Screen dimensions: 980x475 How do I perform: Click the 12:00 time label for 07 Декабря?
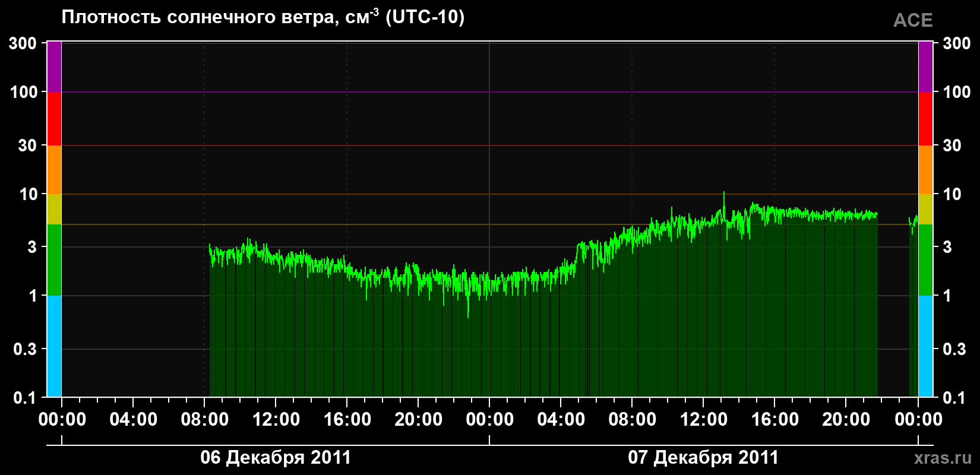click(x=703, y=420)
